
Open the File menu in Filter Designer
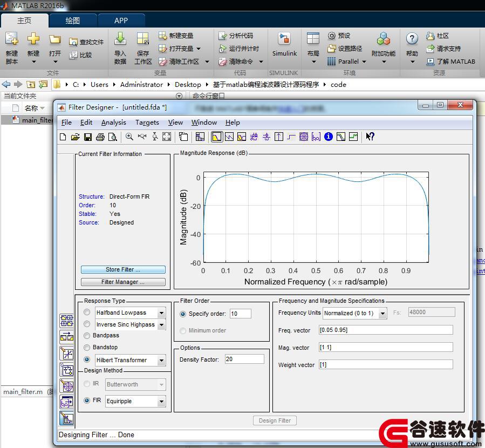pyautogui.click(x=66, y=123)
